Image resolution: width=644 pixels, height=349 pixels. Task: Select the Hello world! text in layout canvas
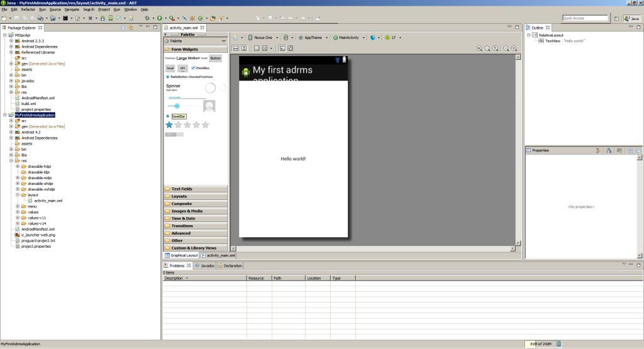(x=293, y=159)
